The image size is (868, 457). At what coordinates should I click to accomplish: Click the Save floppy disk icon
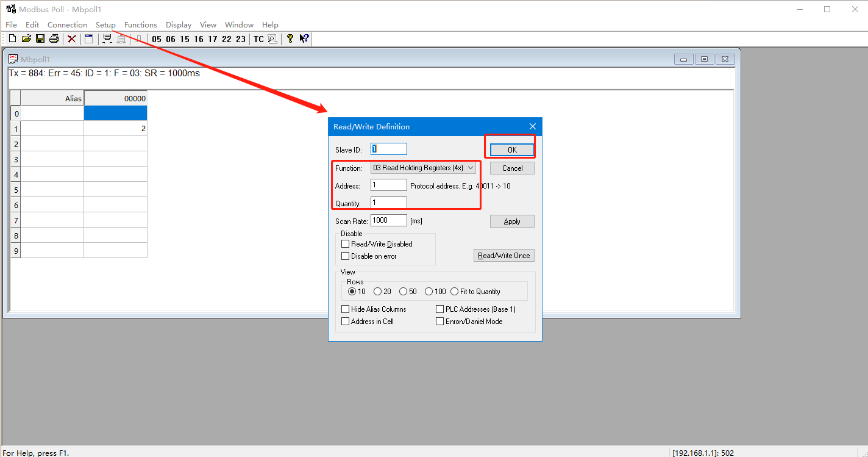[40, 39]
